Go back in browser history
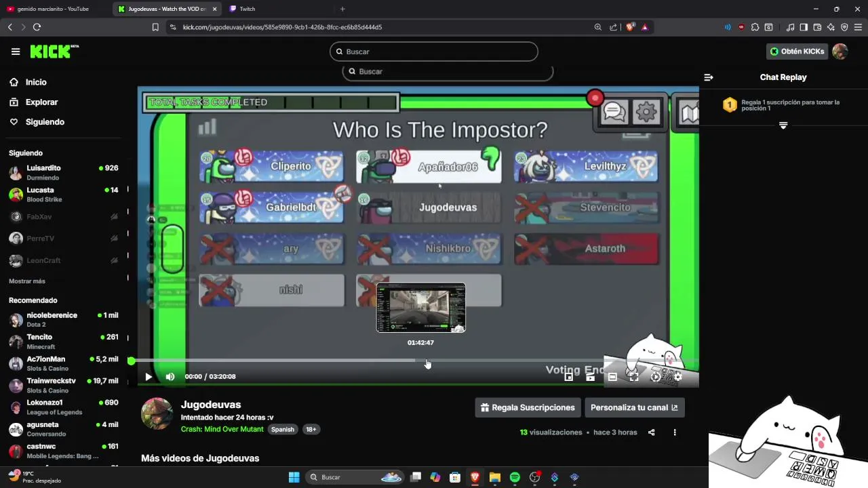Image resolution: width=868 pixels, height=488 pixels. click(9, 27)
